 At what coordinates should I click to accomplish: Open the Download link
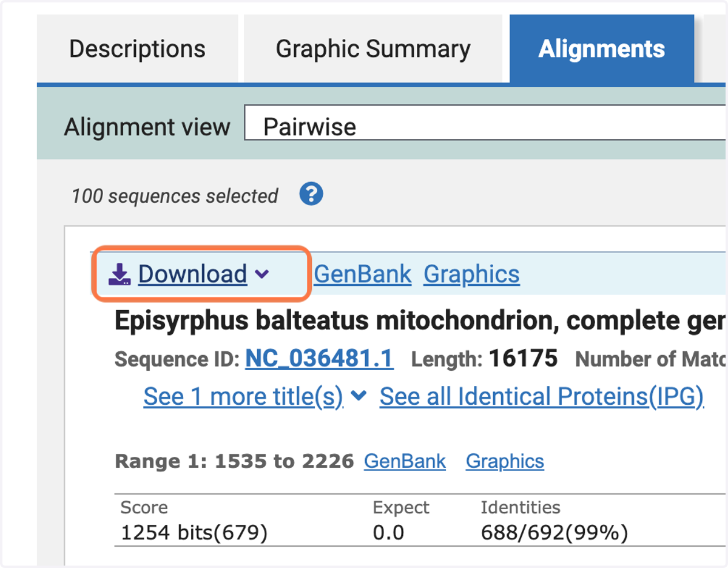click(x=192, y=274)
